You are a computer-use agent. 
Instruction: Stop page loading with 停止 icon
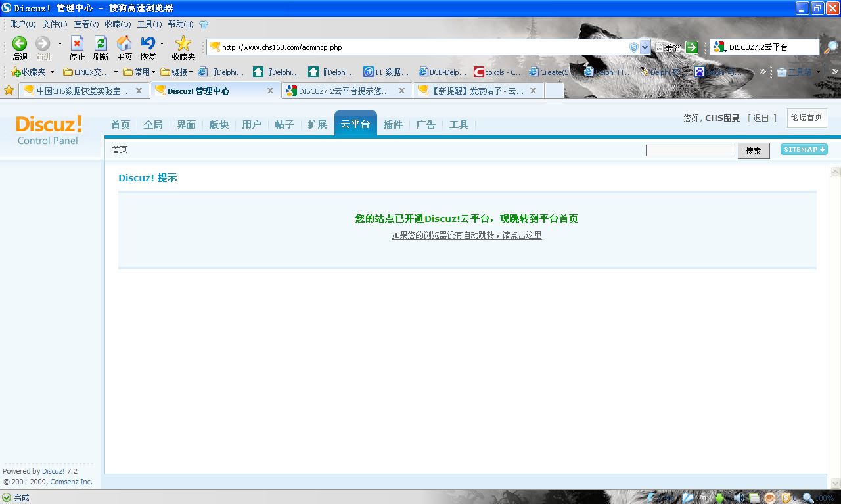click(78, 44)
